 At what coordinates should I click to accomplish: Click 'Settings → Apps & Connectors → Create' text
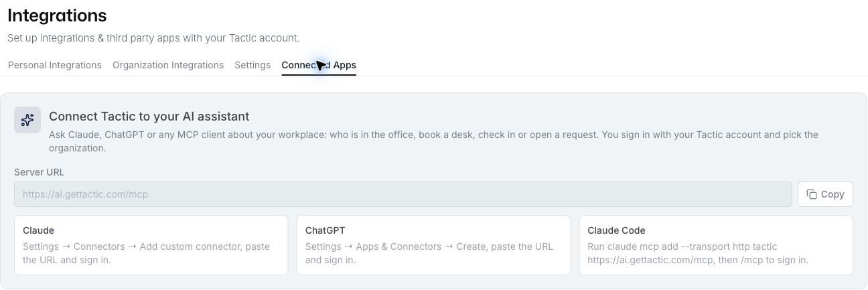tap(429, 253)
